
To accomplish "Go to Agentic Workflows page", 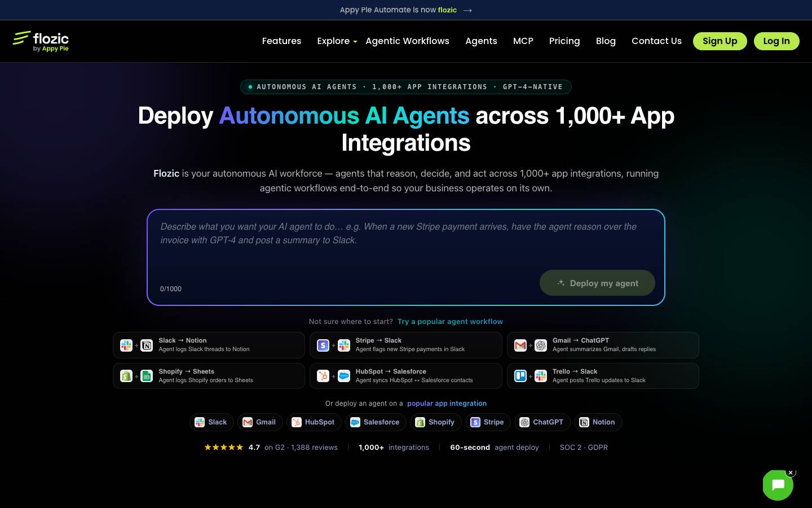I will click(408, 41).
